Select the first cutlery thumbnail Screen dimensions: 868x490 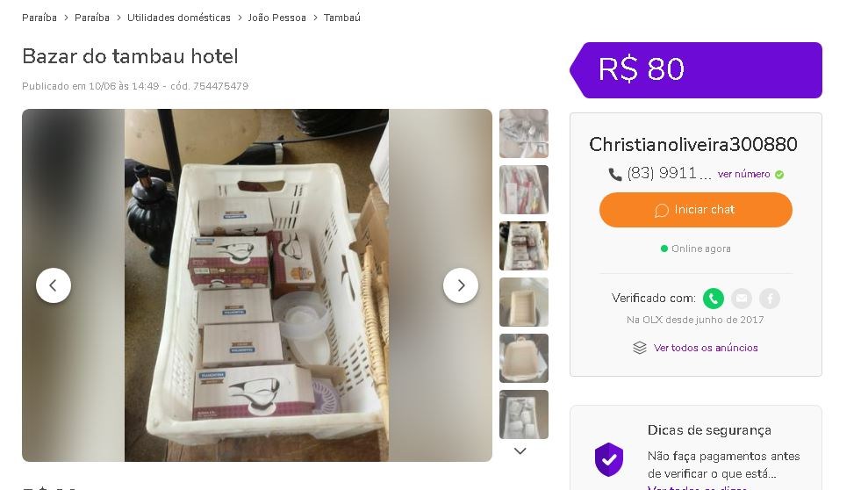524,133
